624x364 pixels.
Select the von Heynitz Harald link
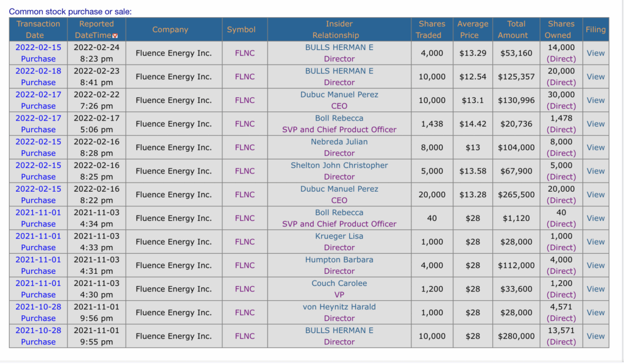tap(339, 307)
